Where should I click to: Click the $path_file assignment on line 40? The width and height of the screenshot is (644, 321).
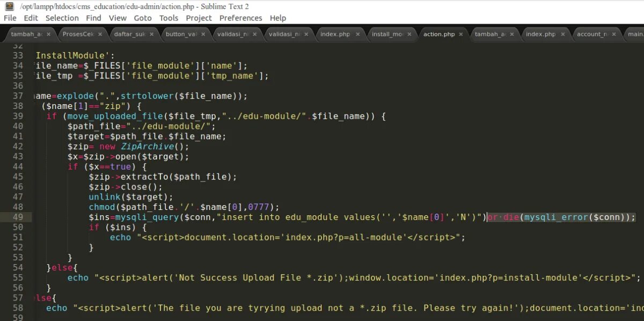pos(141,127)
